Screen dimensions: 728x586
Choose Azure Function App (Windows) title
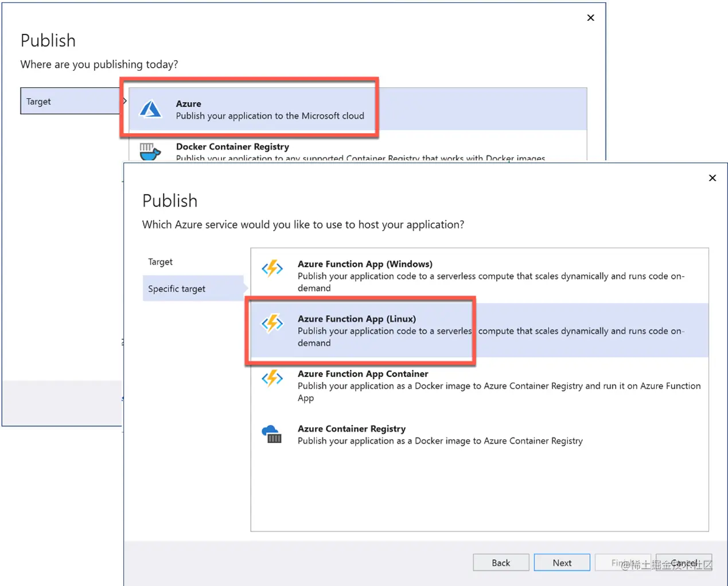click(x=365, y=264)
